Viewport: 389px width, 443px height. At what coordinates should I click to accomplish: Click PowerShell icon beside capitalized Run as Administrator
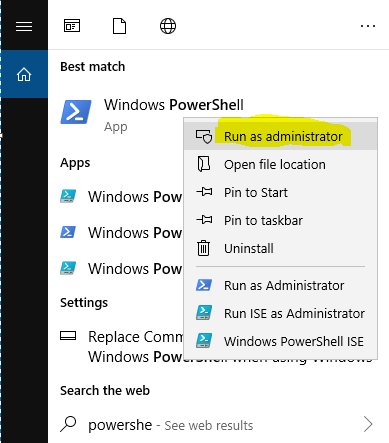[204, 285]
